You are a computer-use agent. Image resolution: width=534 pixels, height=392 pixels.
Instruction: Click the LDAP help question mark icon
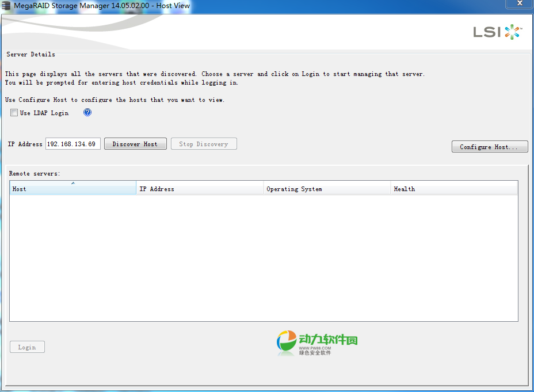pyautogui.click(x=87, y=112)
